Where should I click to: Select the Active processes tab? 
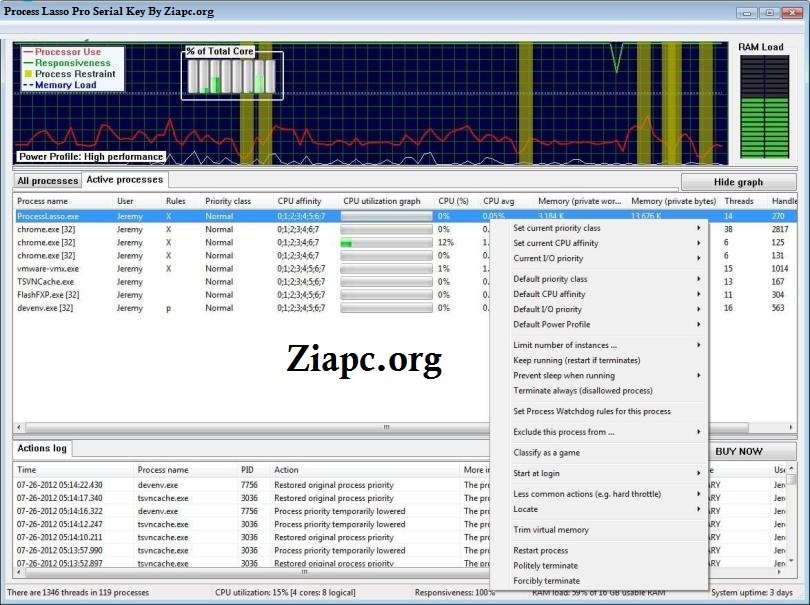[124, 180]
